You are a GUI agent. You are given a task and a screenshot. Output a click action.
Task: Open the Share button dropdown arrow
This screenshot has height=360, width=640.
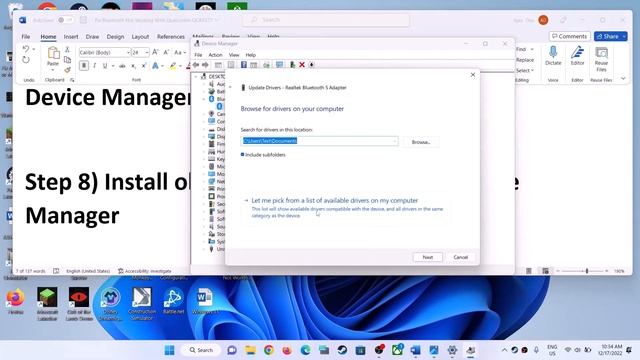coord(624,37)
